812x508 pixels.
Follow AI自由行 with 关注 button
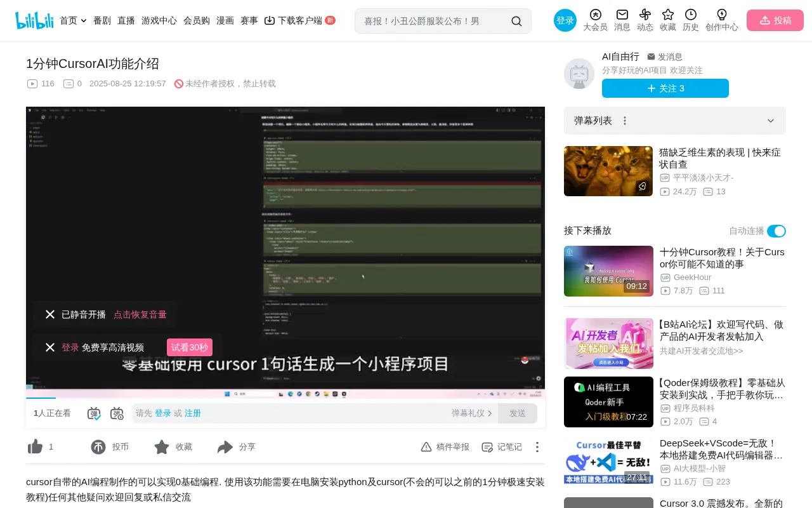[665, 88]
